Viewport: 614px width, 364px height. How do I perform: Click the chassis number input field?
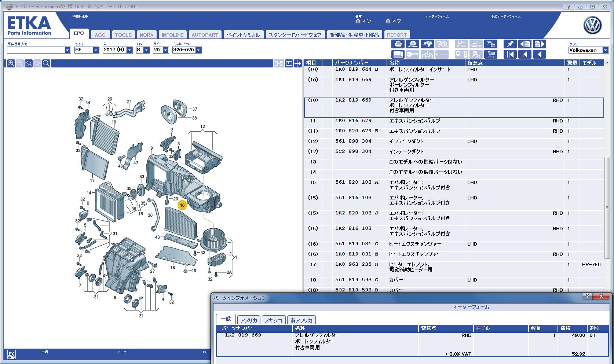click(36, 50)
